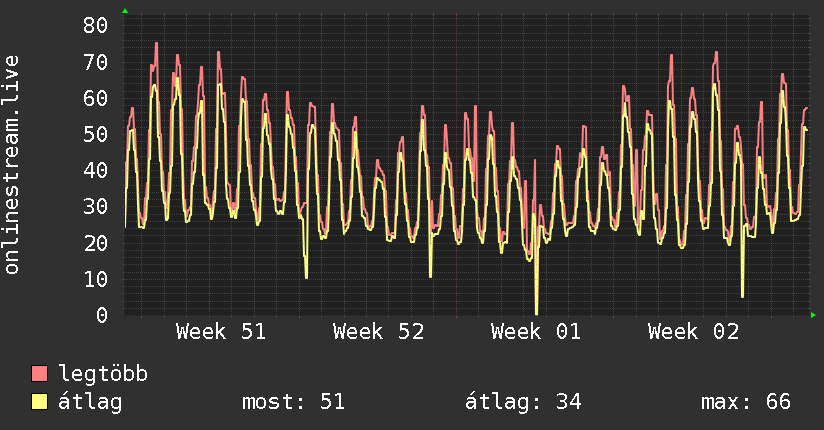Click the 30 y-axis tick label
This screenshot has height=430, width=824.
(x=95, y=207)
